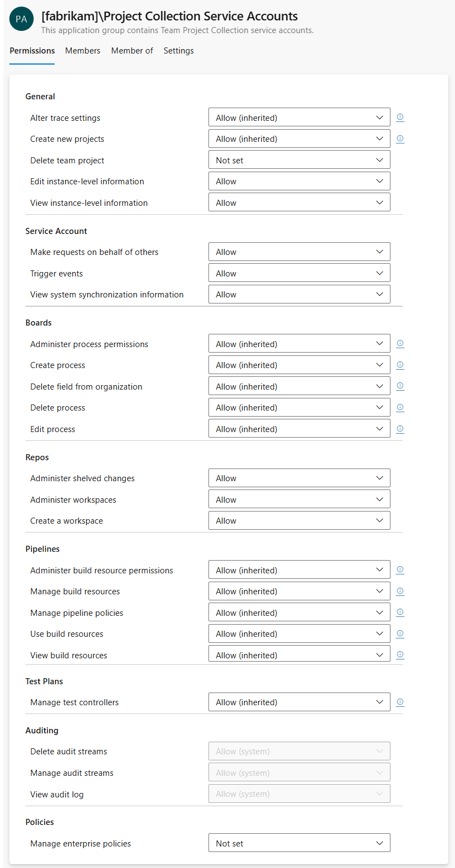Click info icon beside Alter trace settings
Image resolution: width=455 pixels, height=868 pixels.
400,117
